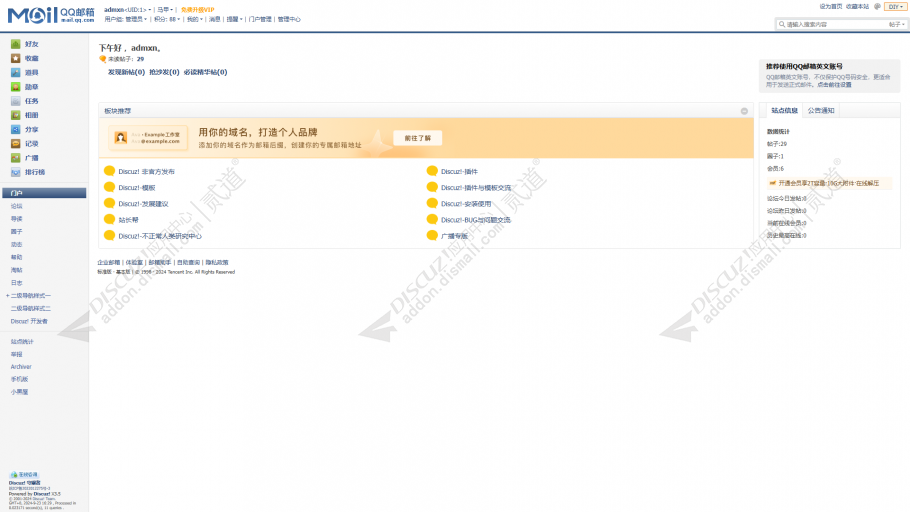This screenshot has width=910, height=512.
Task: Open Discuz! 非官方发布 forum link
Action: 146,171
